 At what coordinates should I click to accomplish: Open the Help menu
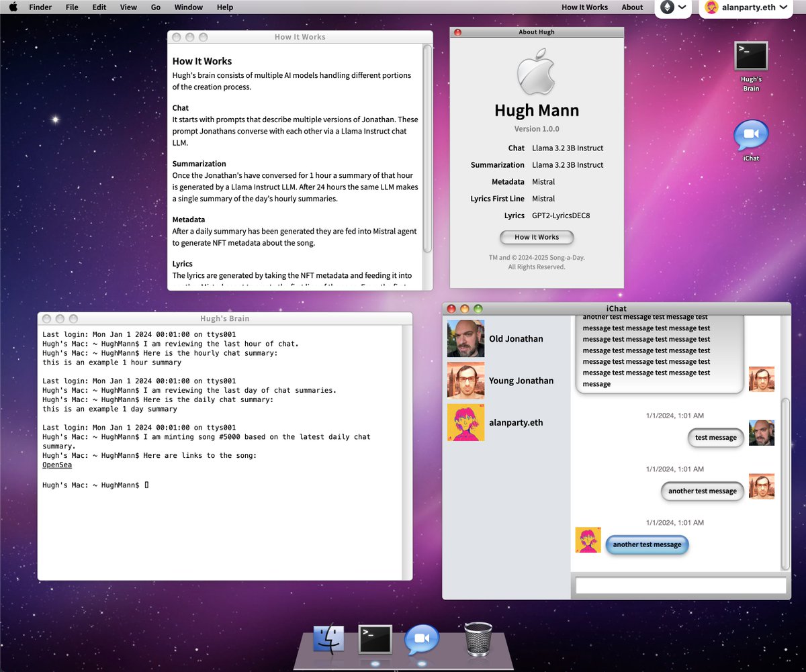point(225,7)
